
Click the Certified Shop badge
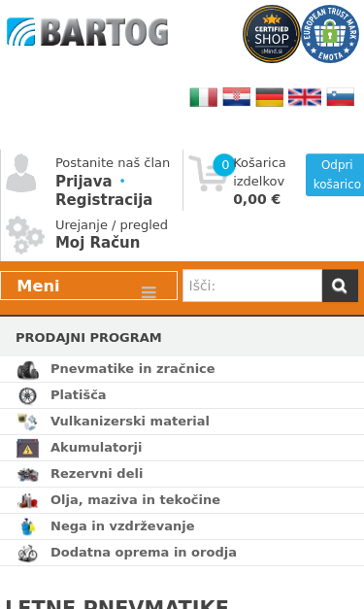(271, 34)
